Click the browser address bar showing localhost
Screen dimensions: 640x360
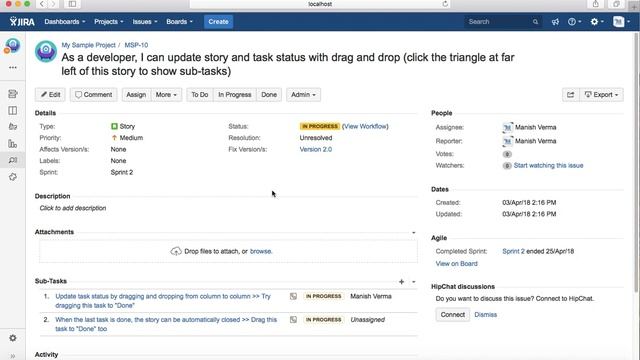(320, 4)
